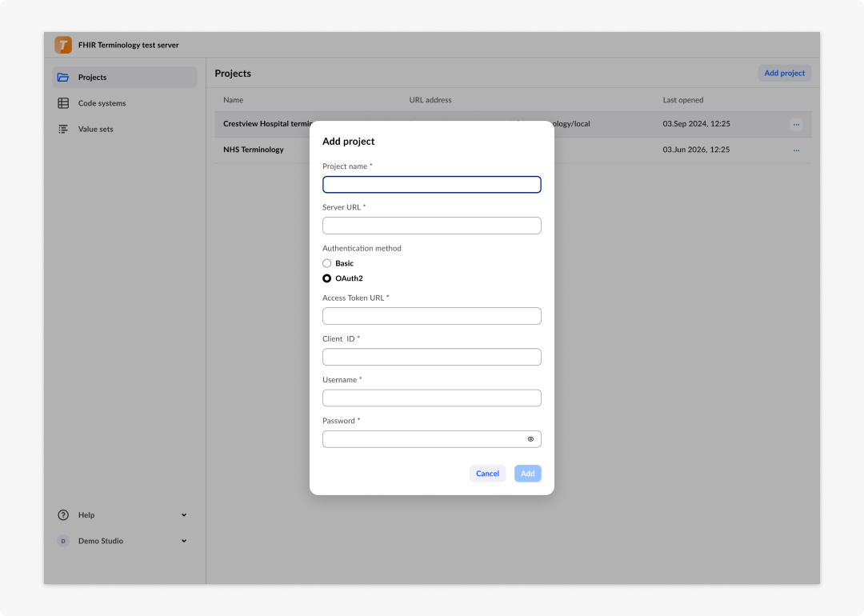Viewport: 864px width, 616px height.
Task: Focus the Project name input field
Action: [x=432, y=185]
